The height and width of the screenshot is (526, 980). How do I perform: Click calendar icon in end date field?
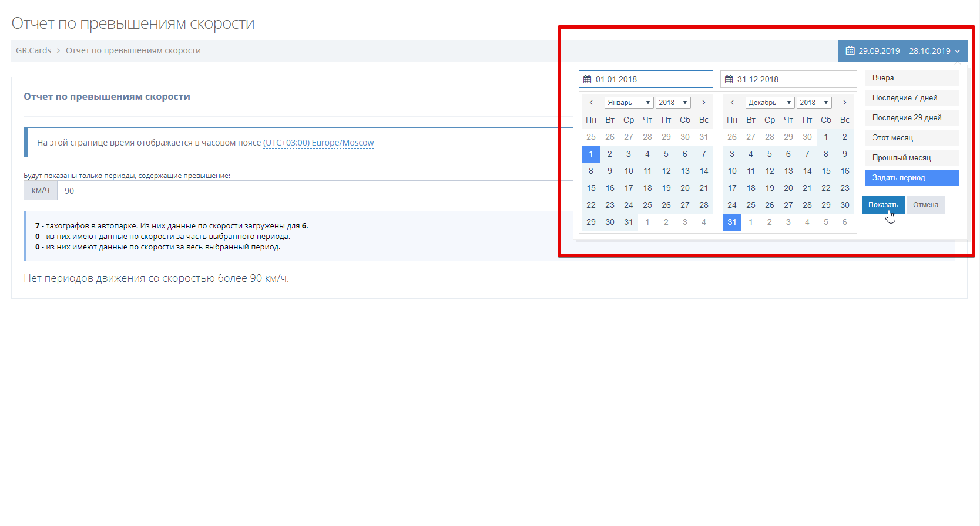coord(729,79)
